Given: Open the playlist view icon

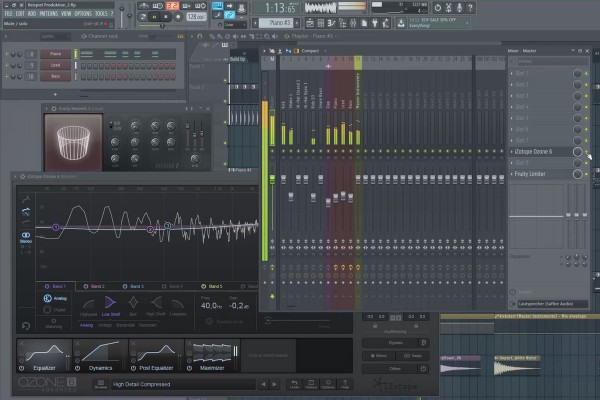Looking at the screenshot, I should (x=310, y=23).
